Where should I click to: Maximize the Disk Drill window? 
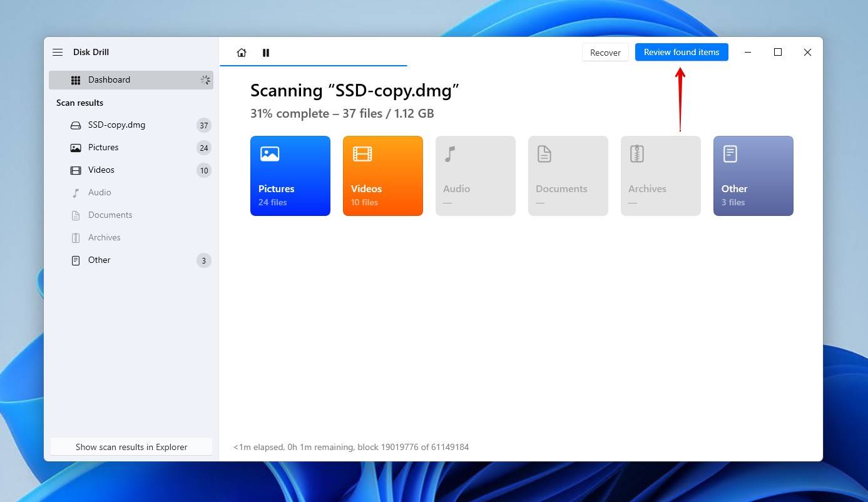coord(778,53)
